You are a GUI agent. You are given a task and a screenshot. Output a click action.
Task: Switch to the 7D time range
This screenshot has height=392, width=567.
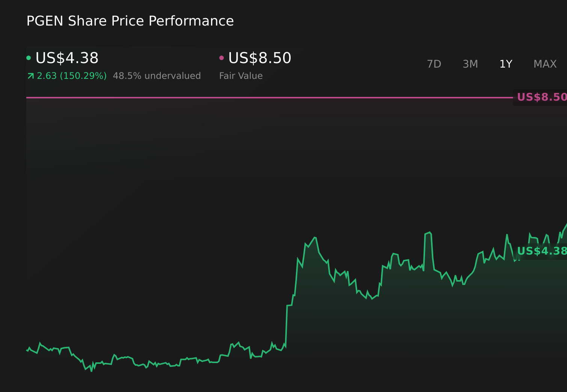click(434, 64)
